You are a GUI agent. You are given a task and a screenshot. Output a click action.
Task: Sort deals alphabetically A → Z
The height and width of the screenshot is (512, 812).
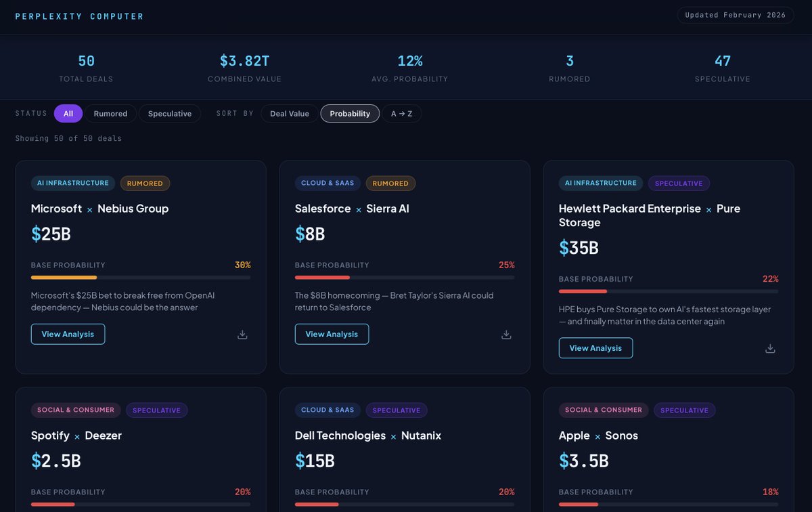(x=401, y=114)
